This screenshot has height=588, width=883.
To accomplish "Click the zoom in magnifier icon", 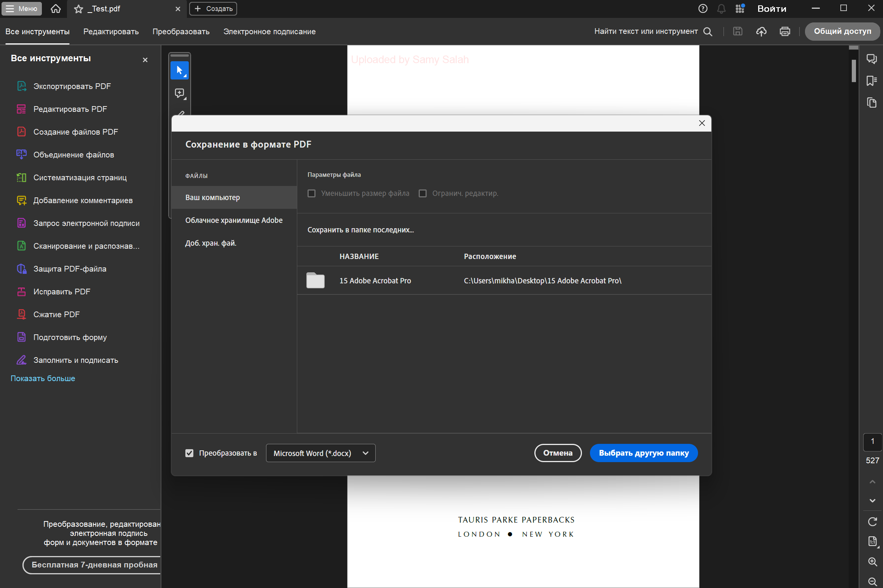I will tap(872, 562).
